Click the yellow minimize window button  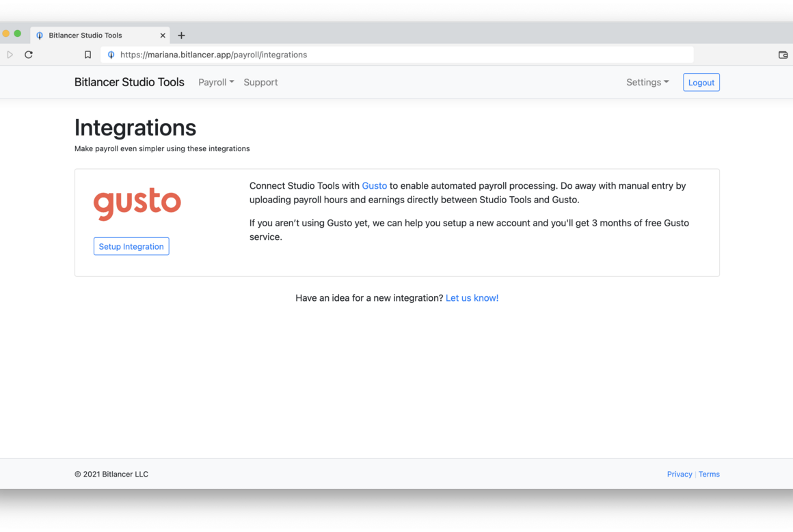5,34
